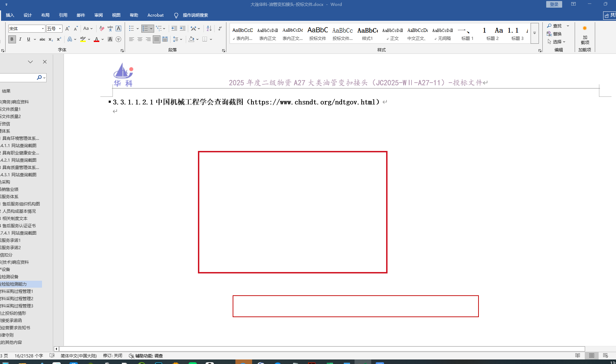This screenshot has height=364, width=616.
Task: Open the 插入 ribbon tab
Action: (10, 15)
